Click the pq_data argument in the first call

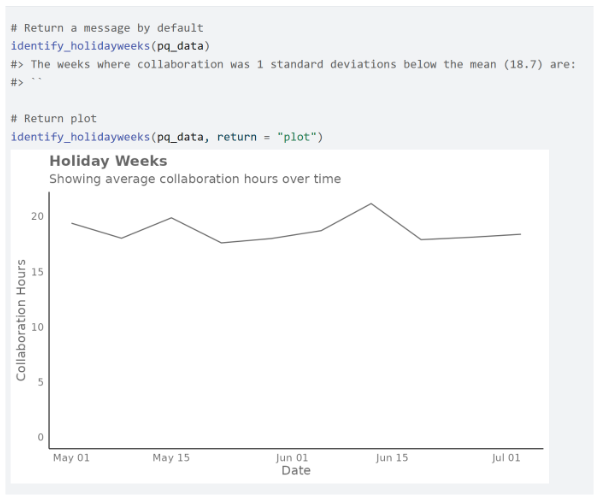[x=180, y=46]
